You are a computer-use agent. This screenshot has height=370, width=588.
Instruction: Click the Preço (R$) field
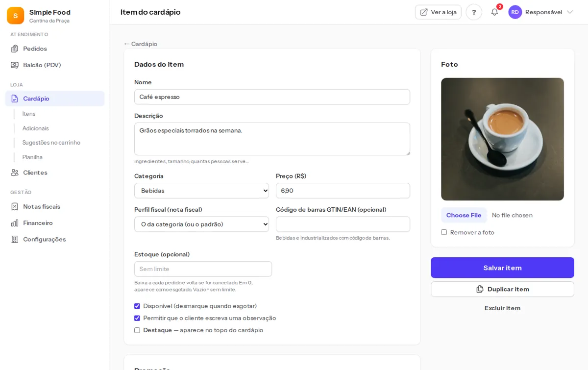coord(343,191)
